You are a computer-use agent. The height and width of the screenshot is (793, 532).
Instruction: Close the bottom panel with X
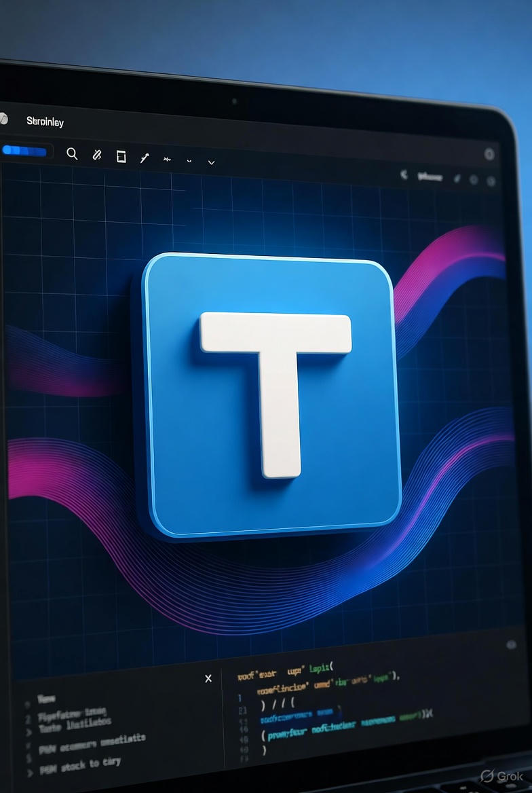(208, 678)
